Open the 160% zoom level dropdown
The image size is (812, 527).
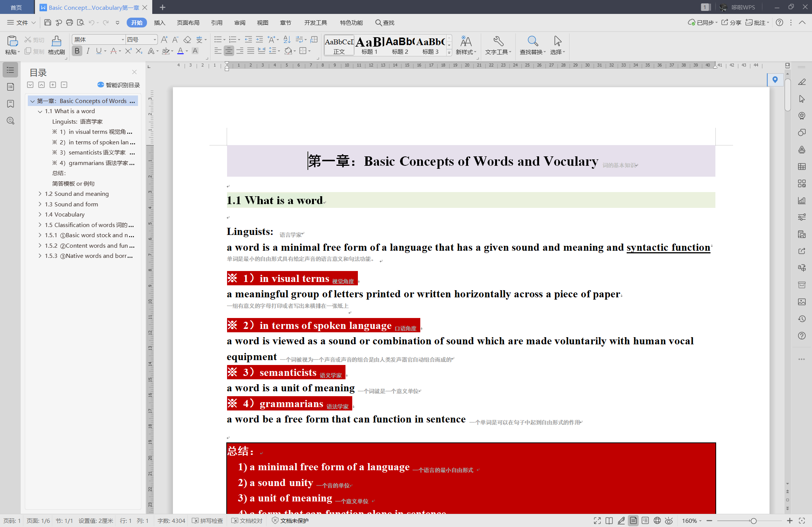tap(692, 521)
